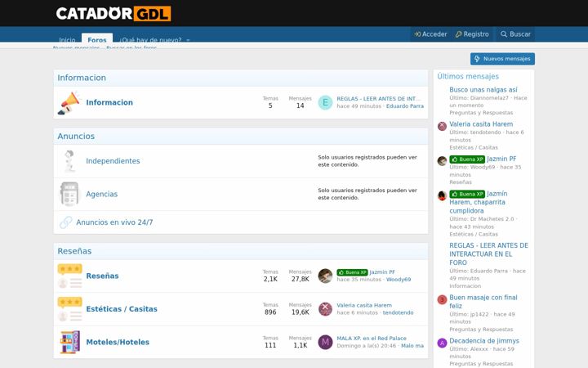Screen dimensions: 588x368
Task: Open the Inicio tab
Action: coord(67,39)
